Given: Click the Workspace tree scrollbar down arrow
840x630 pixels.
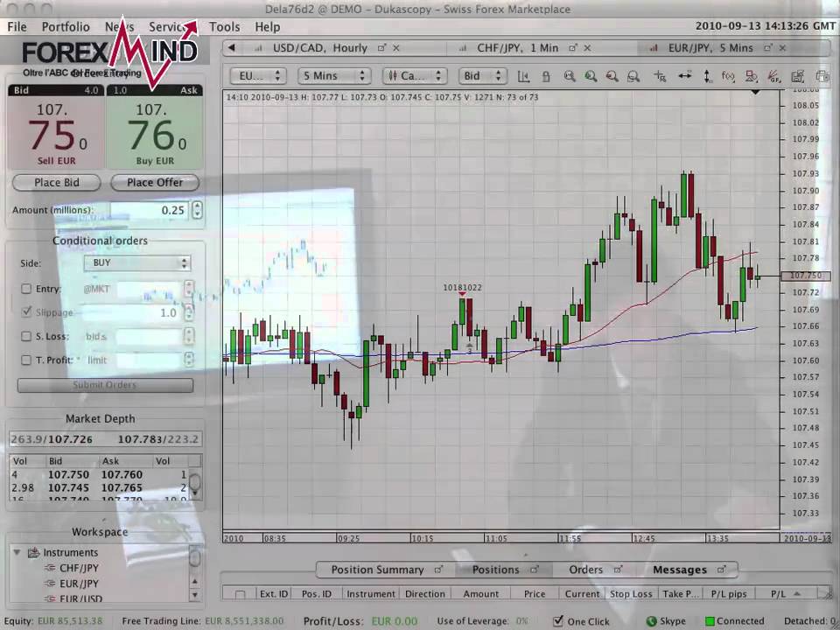Looking at the screenshot, I should pyautogui.click(x=194, y=595).
